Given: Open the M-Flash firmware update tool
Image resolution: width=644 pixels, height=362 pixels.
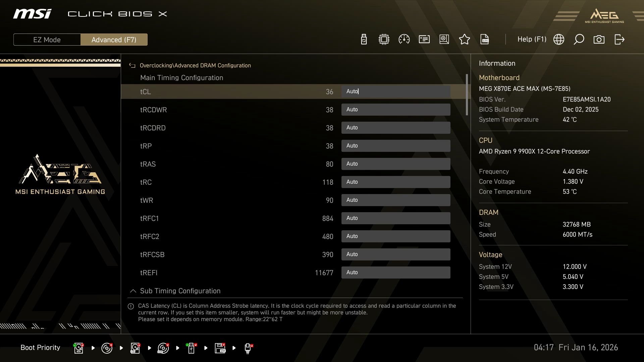Looking at the screenshot, I should [x=364, y=39].
